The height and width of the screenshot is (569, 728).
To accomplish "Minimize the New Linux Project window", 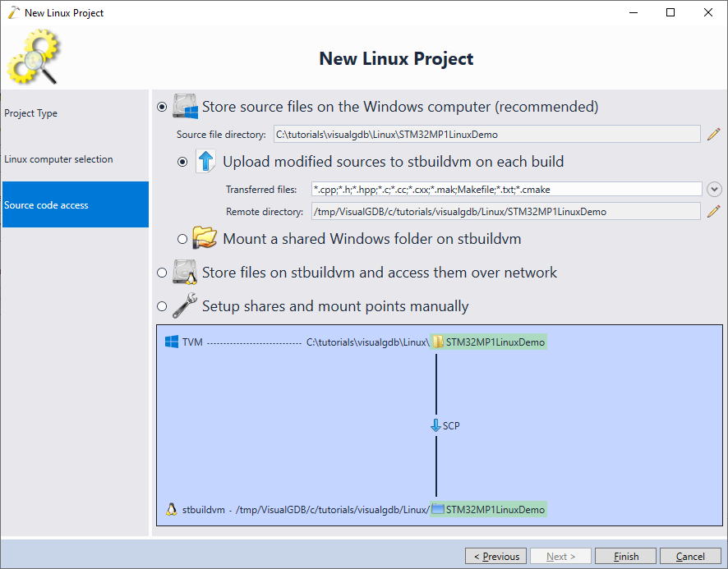I will point(634,12).
